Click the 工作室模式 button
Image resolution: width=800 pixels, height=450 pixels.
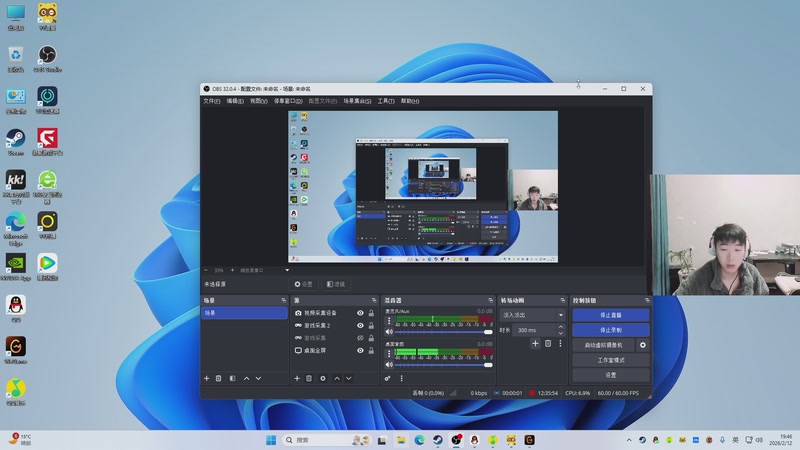[610, 360]
